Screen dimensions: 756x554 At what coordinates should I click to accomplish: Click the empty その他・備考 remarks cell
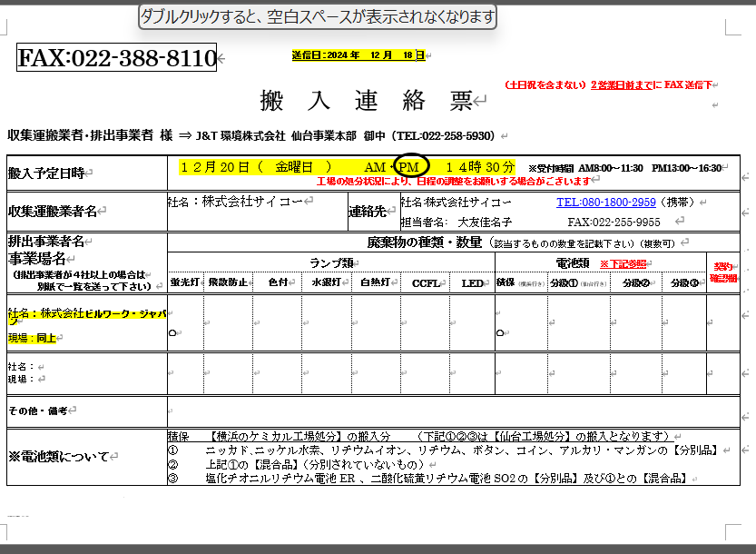(x=454, y=411)
